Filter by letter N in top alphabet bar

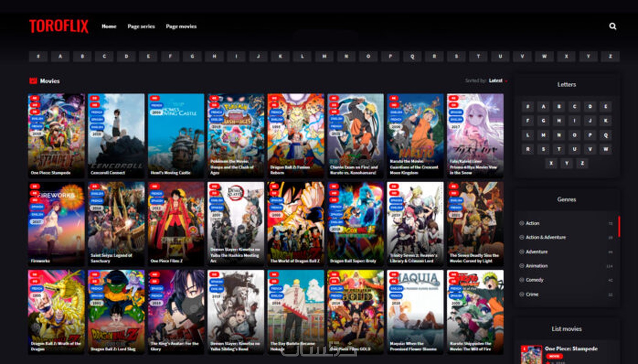pos(346,56)
